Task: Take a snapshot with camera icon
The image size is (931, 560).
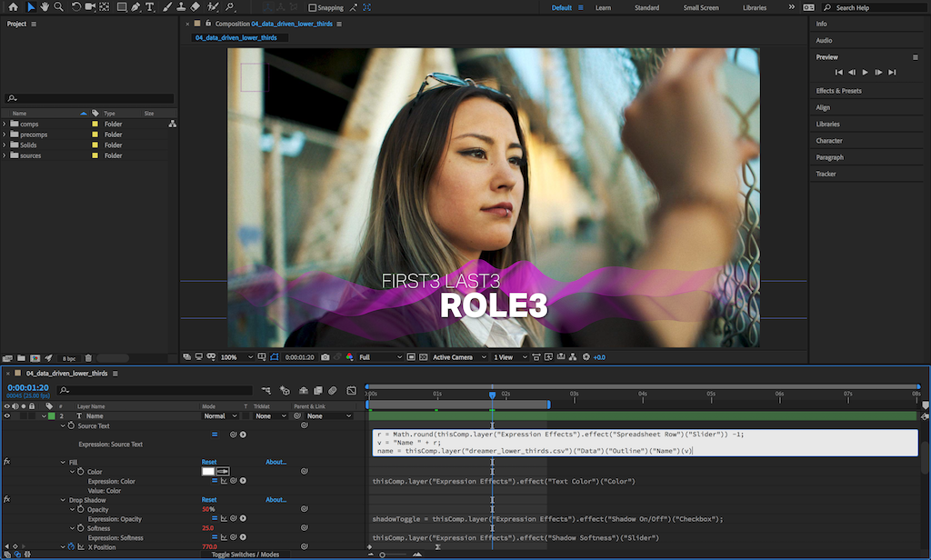Action: coord(325,357)
